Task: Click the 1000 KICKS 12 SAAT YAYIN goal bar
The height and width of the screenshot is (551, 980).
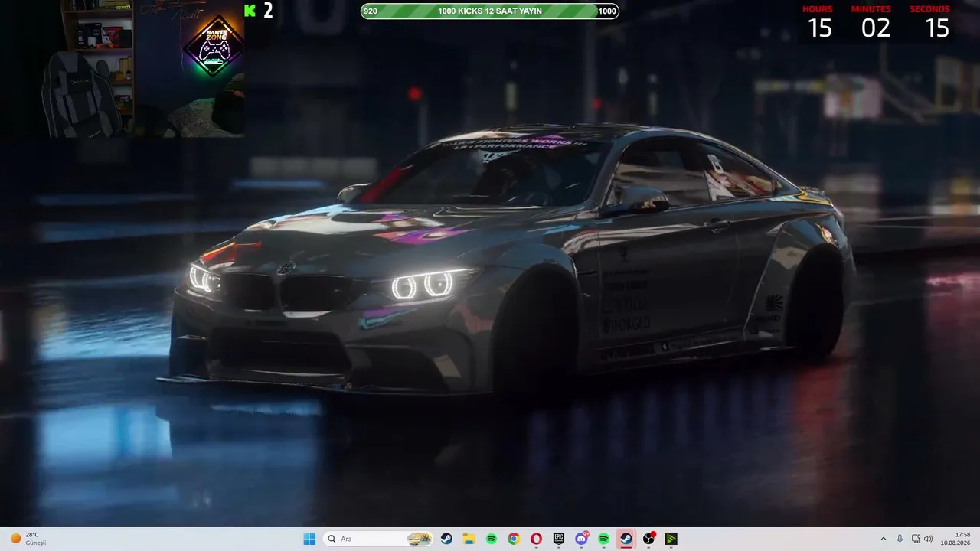Action: [490, 11]
